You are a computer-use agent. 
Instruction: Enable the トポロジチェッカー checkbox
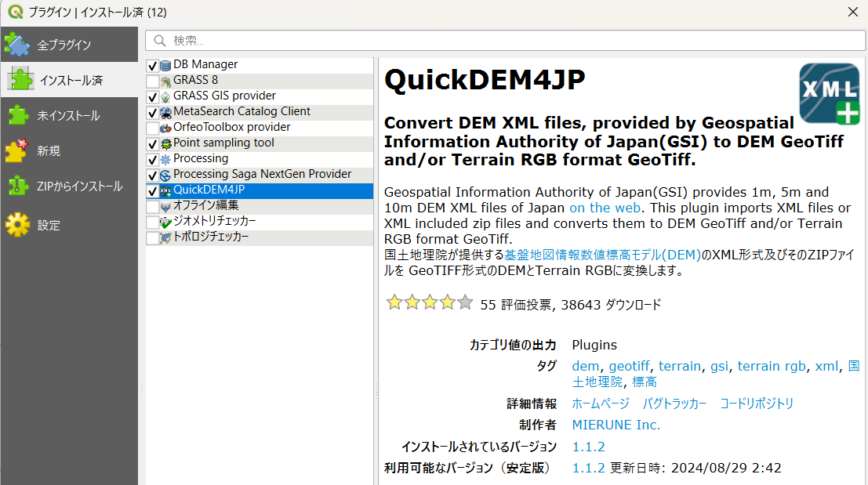(x=153, y=238)
